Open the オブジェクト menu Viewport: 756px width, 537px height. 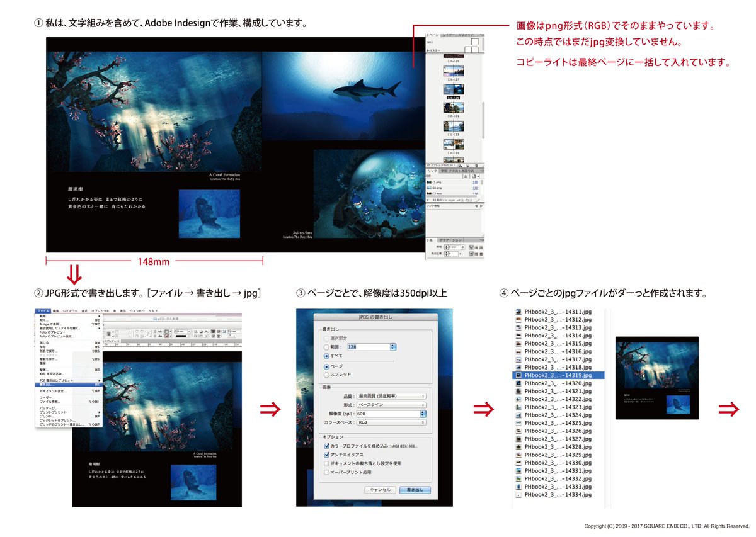pos(100,311)
